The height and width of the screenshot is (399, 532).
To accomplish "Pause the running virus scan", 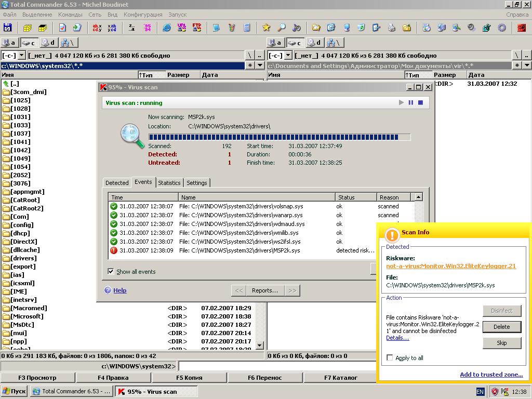I will 410,103.
